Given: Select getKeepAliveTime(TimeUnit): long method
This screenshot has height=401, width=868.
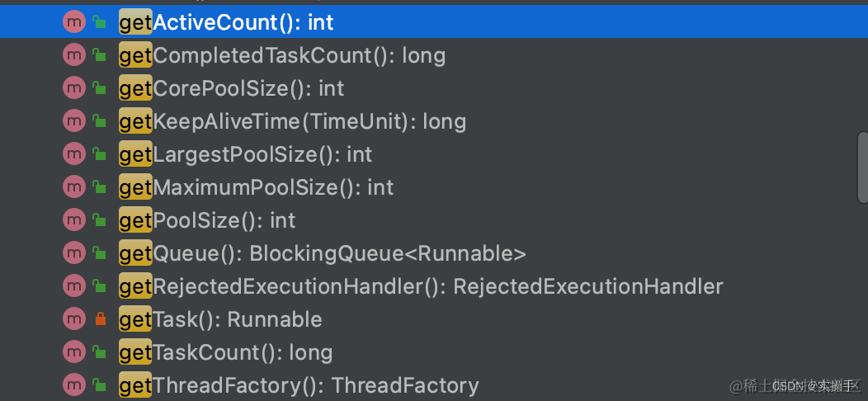Looking at the screenshot, I should [x=293, y=121].
